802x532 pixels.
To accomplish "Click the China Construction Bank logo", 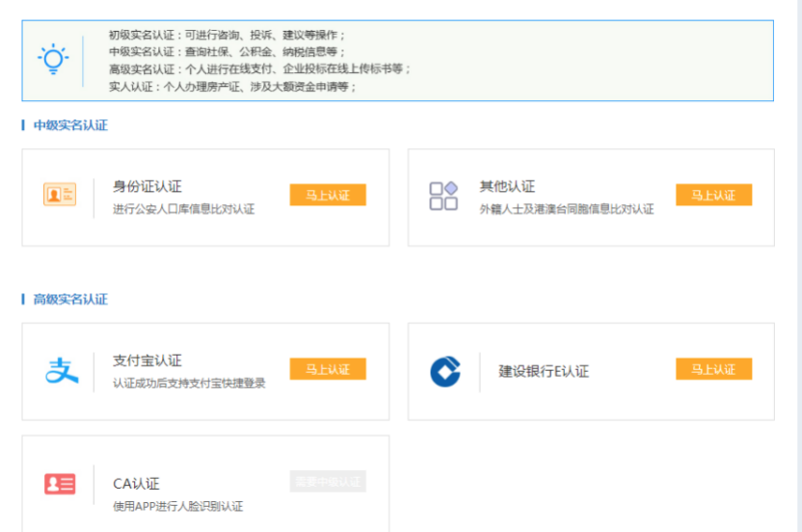I will tap(444, 371).
